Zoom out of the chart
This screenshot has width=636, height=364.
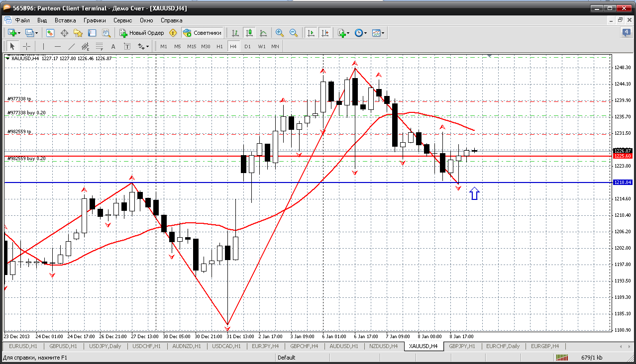(x=294, y=33)
